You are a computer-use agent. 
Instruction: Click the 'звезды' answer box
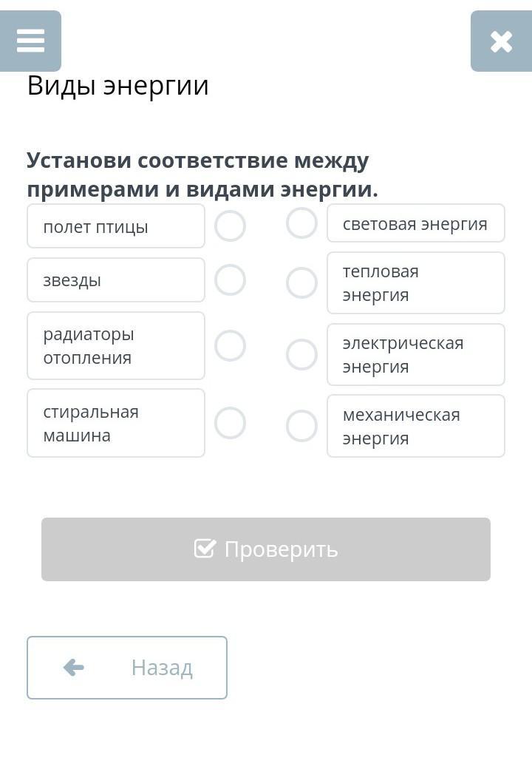coord(116,280)
